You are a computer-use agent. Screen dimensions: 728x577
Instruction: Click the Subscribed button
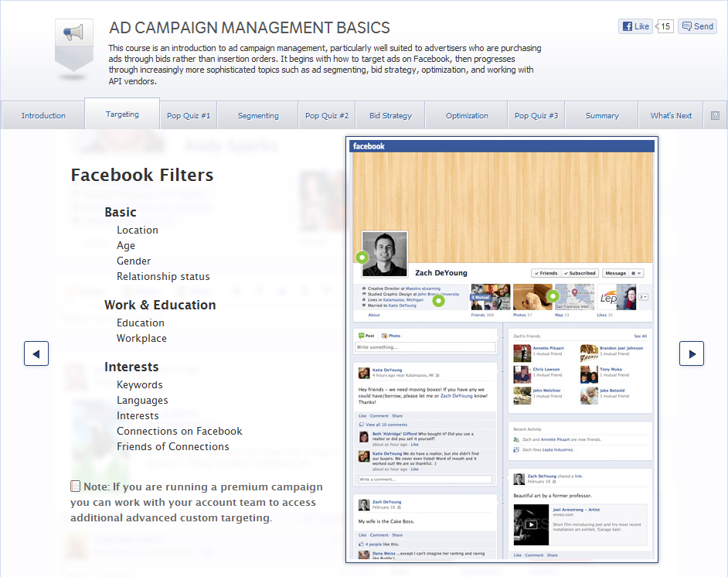pyautogui.click(x=580, y=273)
